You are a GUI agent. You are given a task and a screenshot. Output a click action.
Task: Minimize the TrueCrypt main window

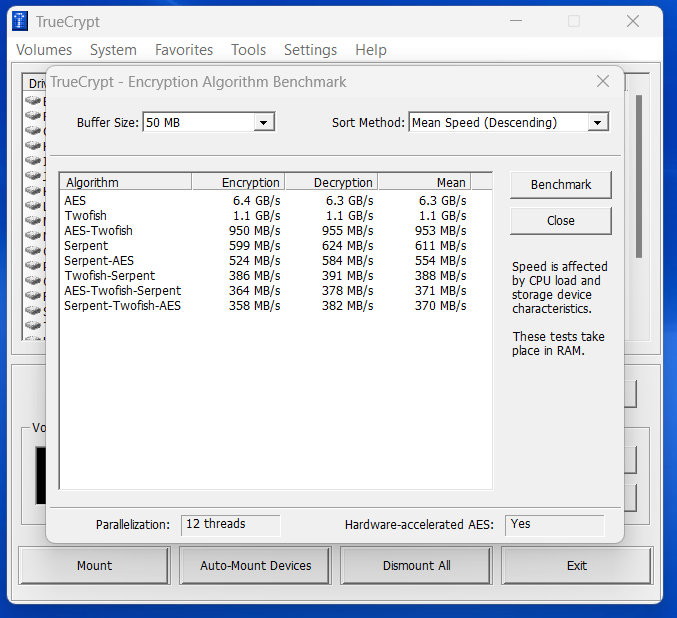516,21
